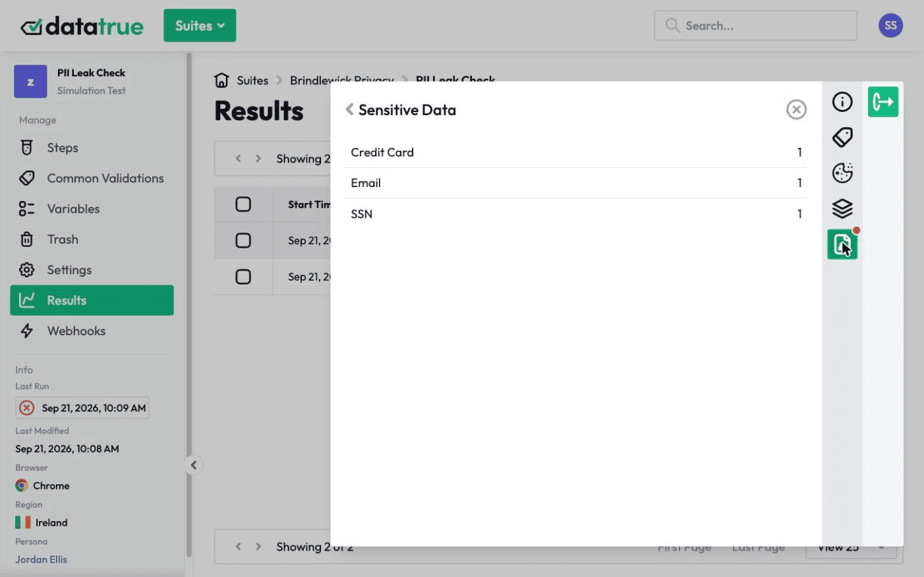Check the first Sep 21 result row
The width and height of the screenshot is (924, 577).
(x=243, y=240)
